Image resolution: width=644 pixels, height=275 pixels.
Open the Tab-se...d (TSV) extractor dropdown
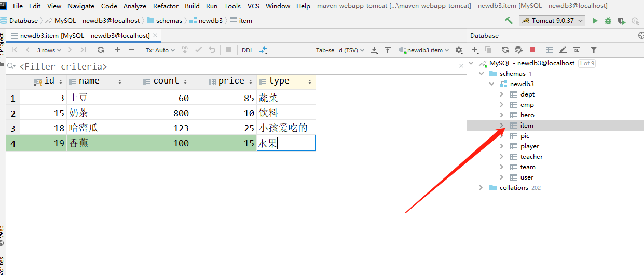340,50
